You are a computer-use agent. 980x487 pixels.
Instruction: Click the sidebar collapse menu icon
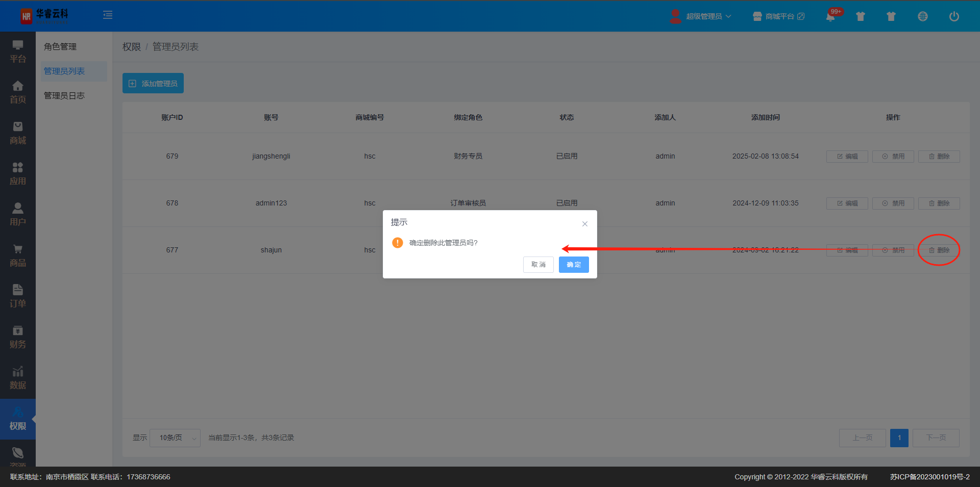point(108,15)
